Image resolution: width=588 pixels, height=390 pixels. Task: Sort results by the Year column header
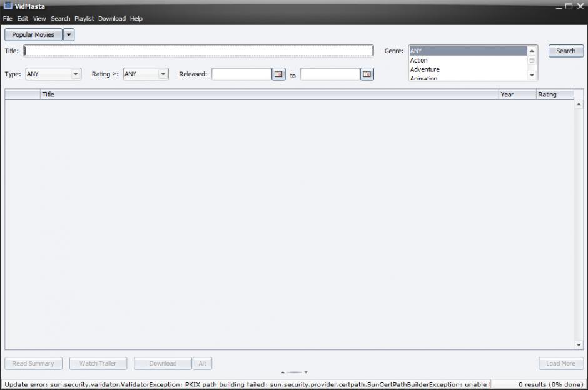click(517, 95)
